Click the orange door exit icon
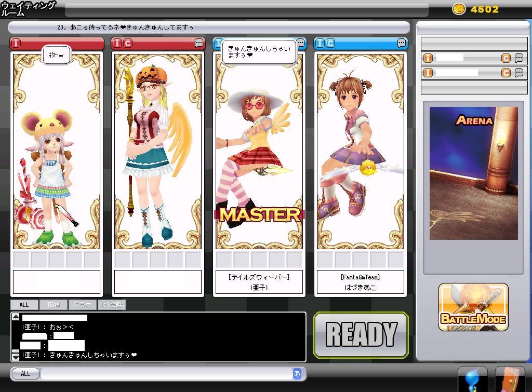This screenshot has width=532, height=392. [x=510, y=381]
